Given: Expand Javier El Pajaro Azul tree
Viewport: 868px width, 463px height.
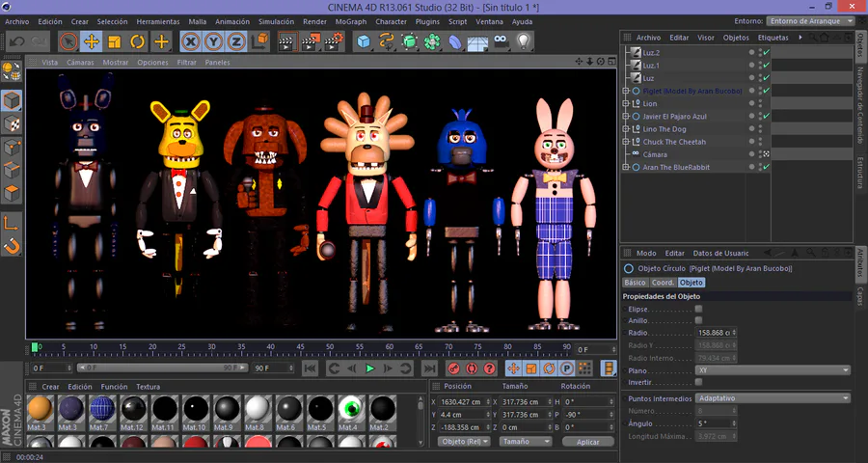Looking at the screenshot, I should [626, 117].
